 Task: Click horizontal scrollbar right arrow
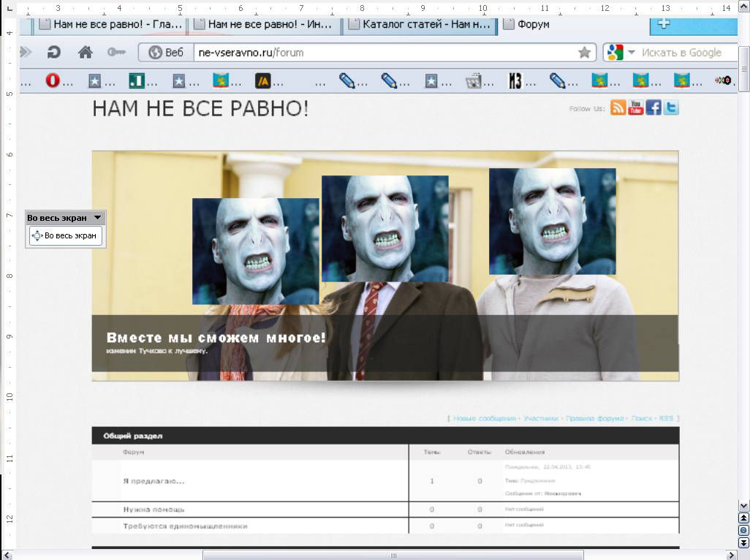coord(731,555)
